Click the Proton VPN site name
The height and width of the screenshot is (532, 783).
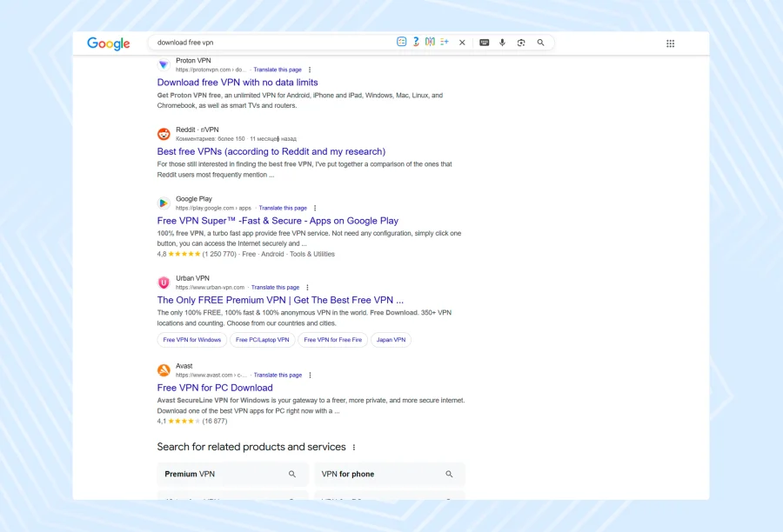[193, 60]
